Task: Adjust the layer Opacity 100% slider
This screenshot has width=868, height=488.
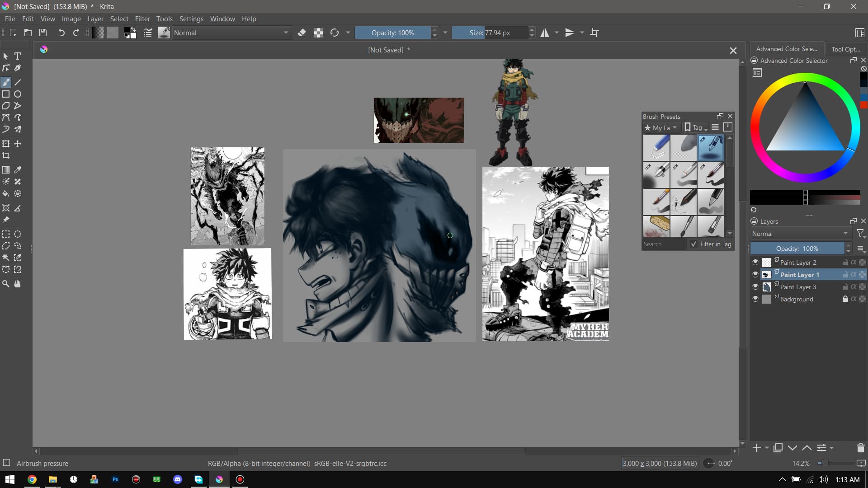Action: (x=797, y=249)
